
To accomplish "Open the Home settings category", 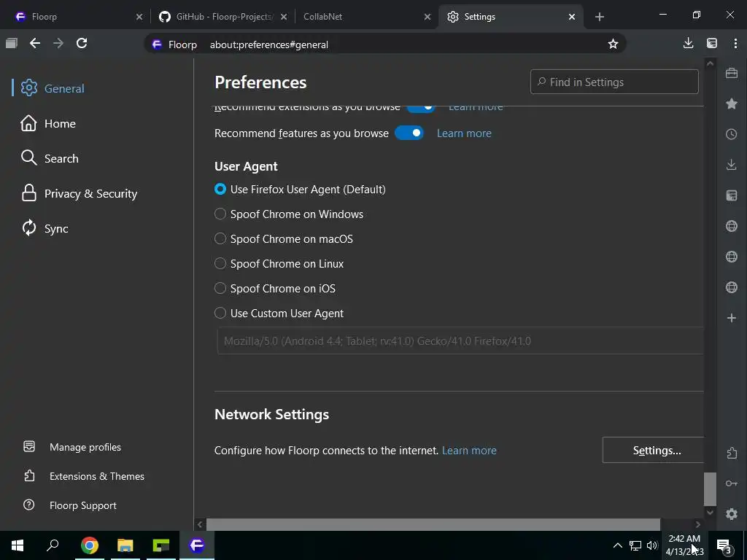I will (48, 124).
